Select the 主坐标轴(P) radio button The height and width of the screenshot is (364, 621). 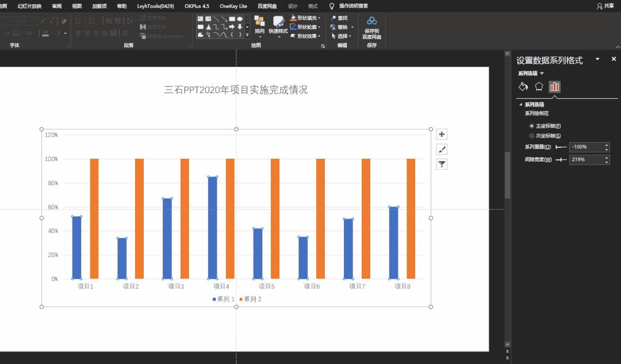(x=531, y=125)
